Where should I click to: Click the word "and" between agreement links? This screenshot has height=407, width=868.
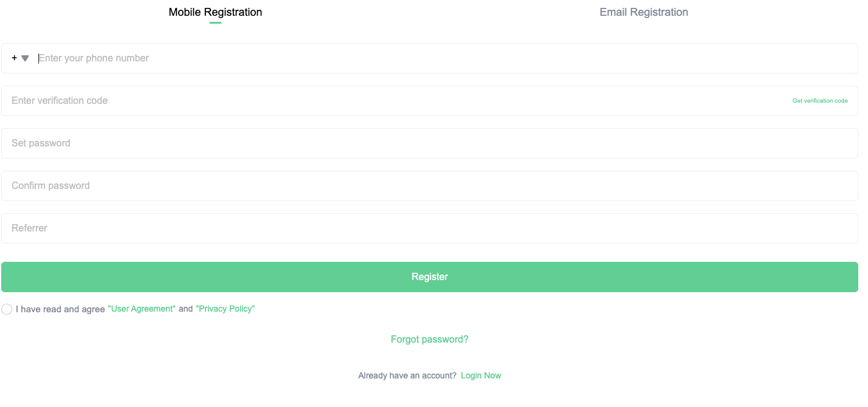point(185,309)
